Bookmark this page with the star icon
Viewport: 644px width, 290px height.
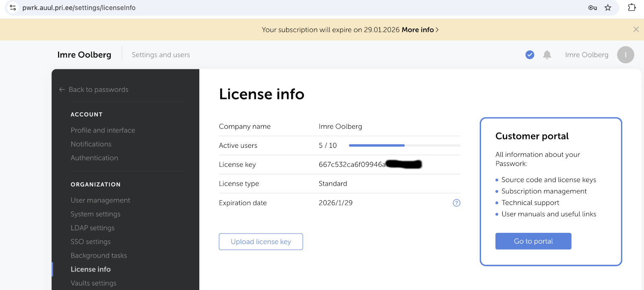tap(608, 8)
